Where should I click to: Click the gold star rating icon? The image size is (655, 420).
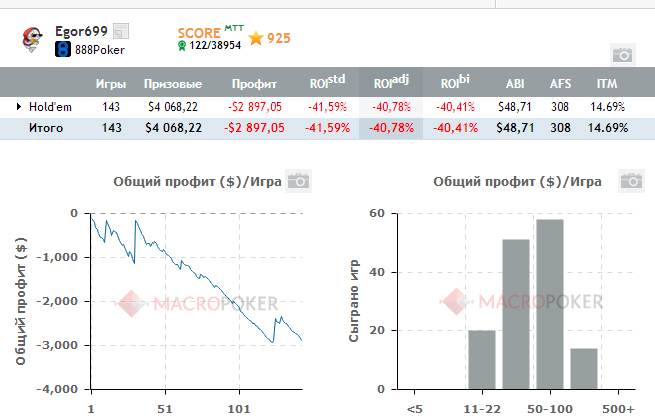[256, 38]
